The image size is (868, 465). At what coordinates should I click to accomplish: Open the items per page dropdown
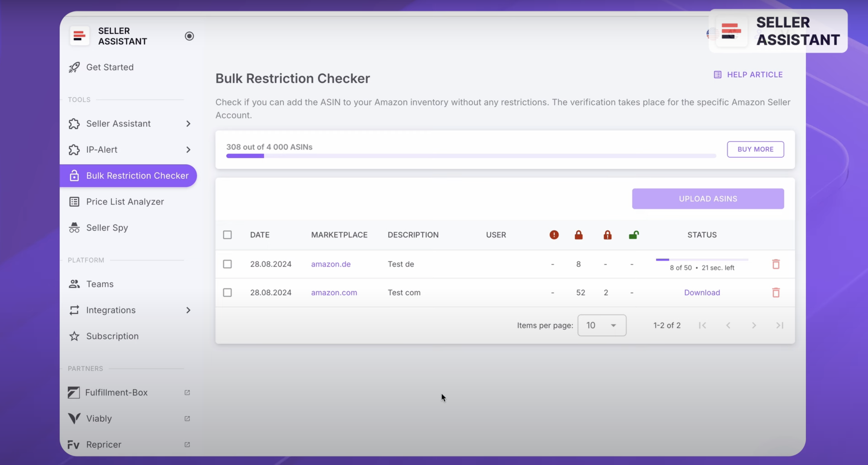pyautogui.click(x=602, y=325)
